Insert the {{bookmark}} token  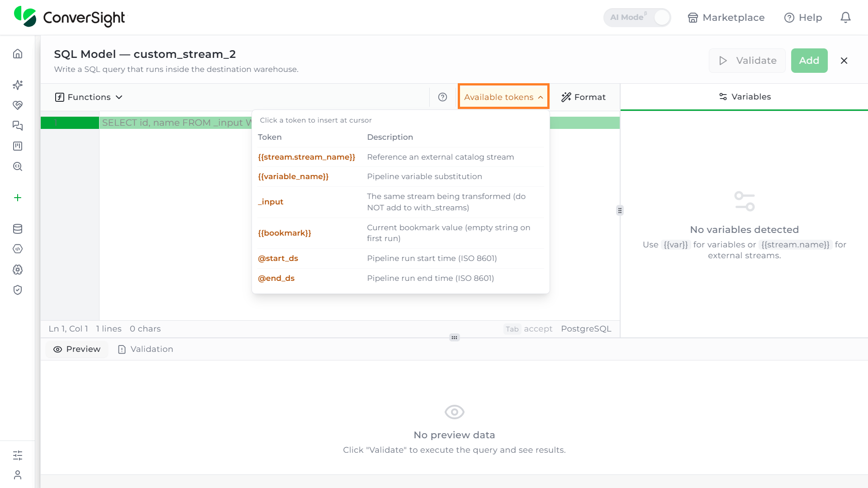pos(285,233)
